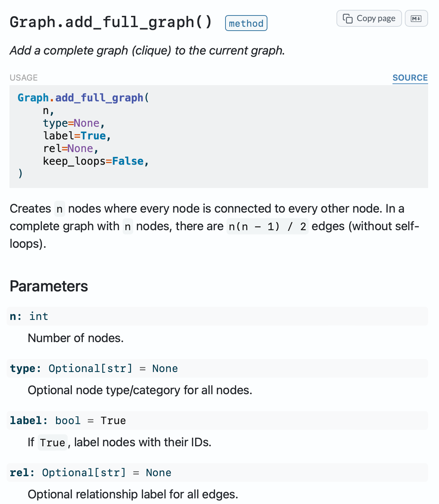
Task: Click the method badge next to the title
Action: tap(246, 23)
